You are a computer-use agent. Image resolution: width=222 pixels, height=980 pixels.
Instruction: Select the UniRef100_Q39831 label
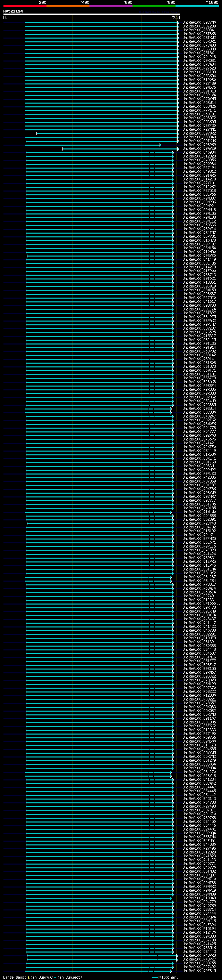coord(199,558)
